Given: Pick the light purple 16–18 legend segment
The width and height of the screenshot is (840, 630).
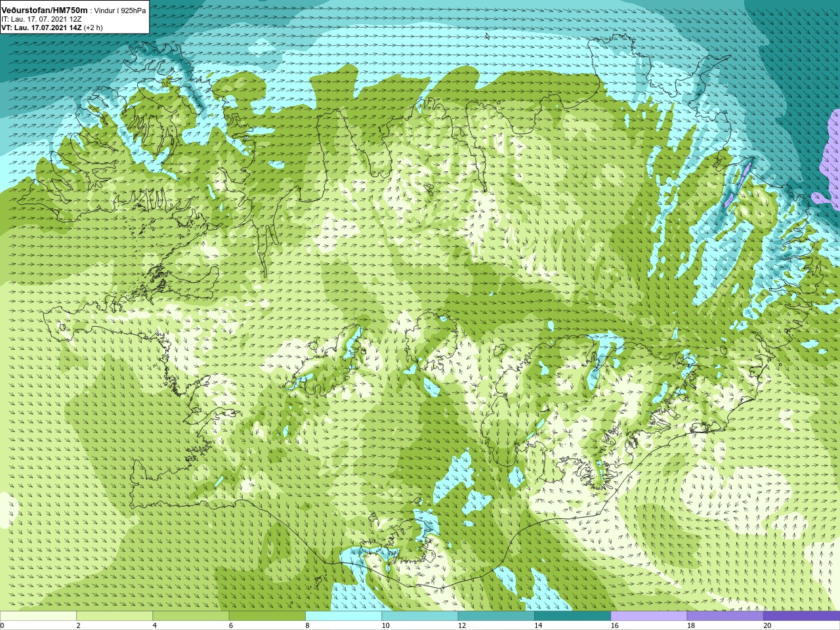Looking at the screenshot, I should coord(649,616).
